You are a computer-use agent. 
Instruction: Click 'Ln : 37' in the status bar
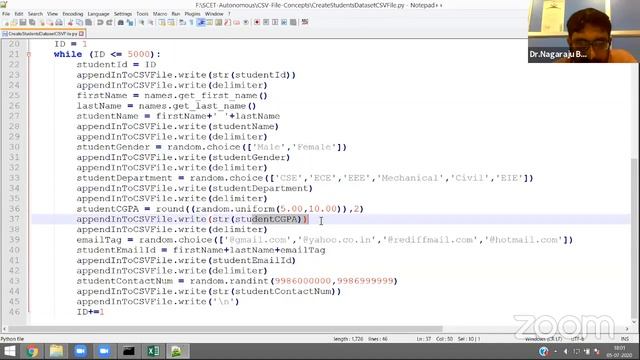pyautogui.click(x=424, y=339)
